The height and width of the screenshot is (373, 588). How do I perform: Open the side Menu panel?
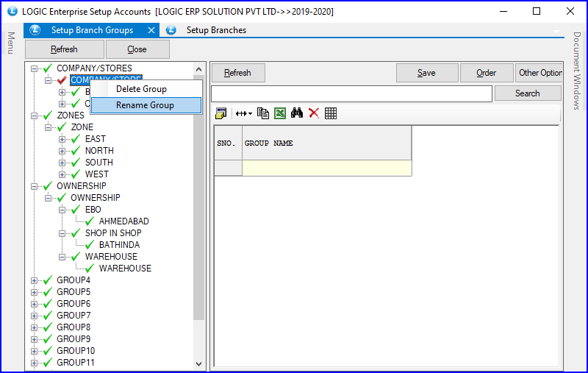pyautogui.click(x=11, y=43)
